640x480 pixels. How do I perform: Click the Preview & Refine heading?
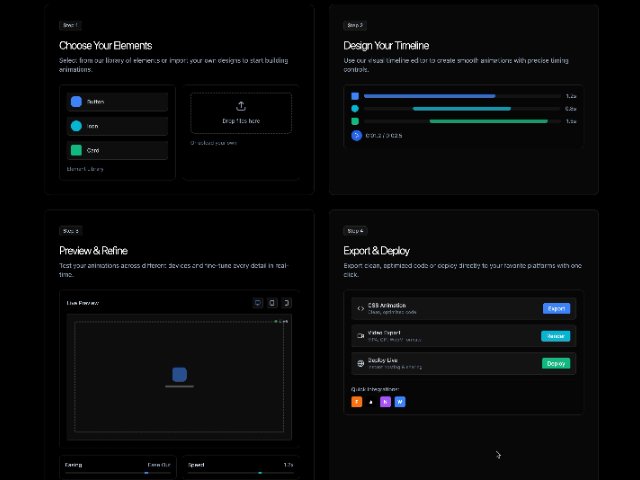(93, 251)
